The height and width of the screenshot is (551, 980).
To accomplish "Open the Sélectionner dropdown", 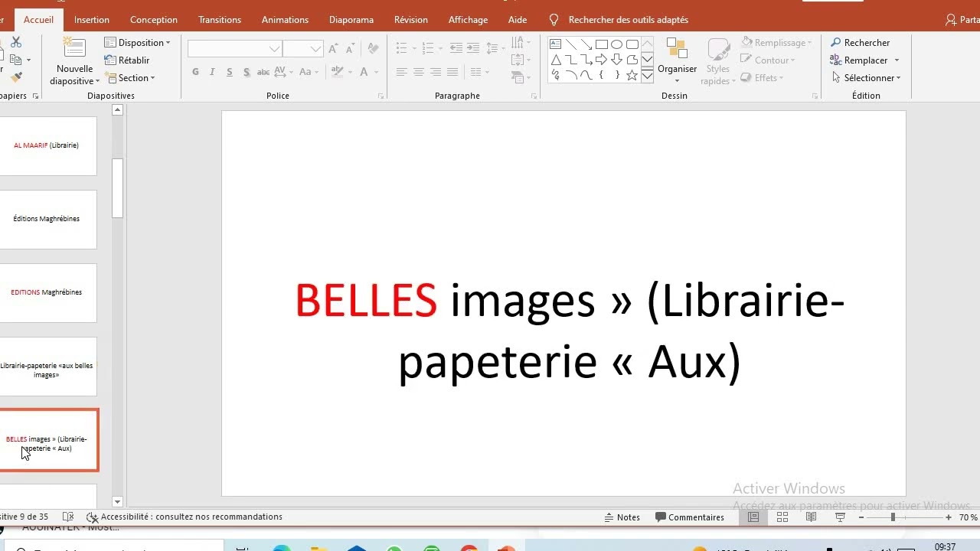I will tap(867, 78).
